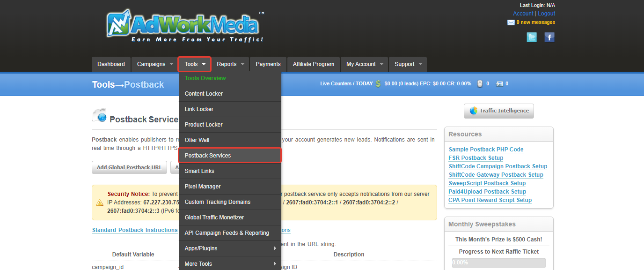This screenshot has height=270, width=644.
Task: Click the raffle ticket progress bar
Action: [498, 262]
